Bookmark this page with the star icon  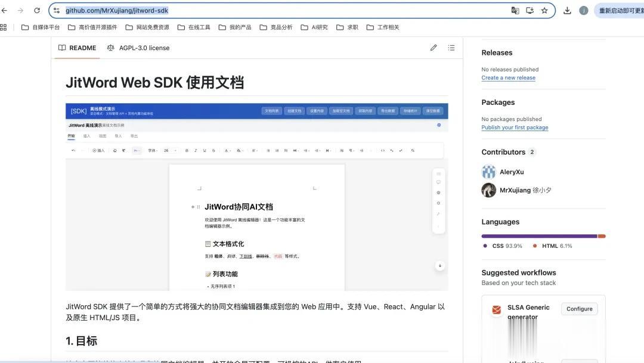544,11
